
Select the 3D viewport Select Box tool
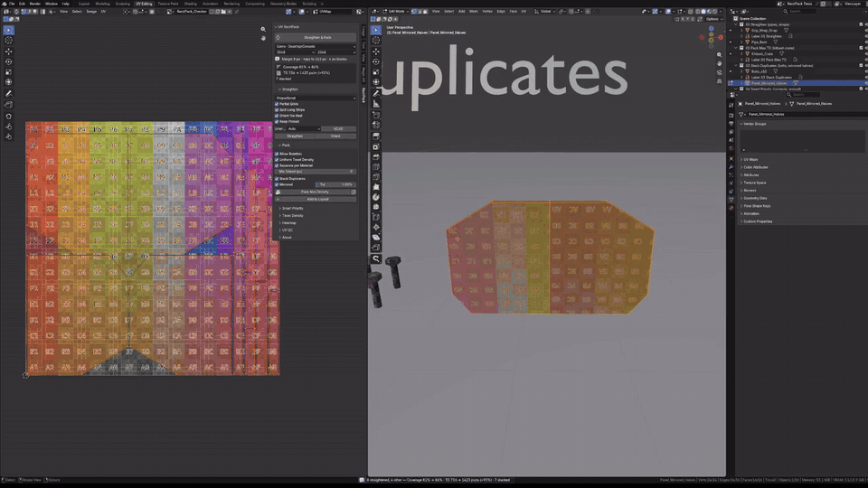tap(376, 30)
